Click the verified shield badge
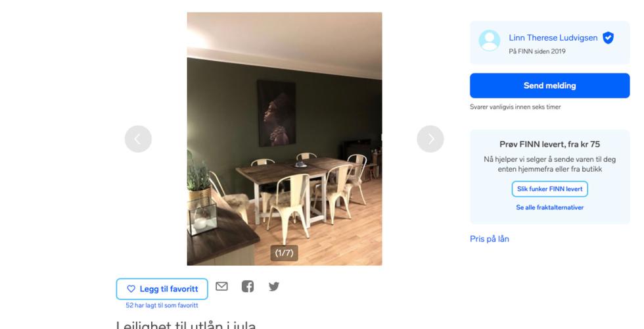This screenshot has width=644, height=329. click(x=609, y=38)
